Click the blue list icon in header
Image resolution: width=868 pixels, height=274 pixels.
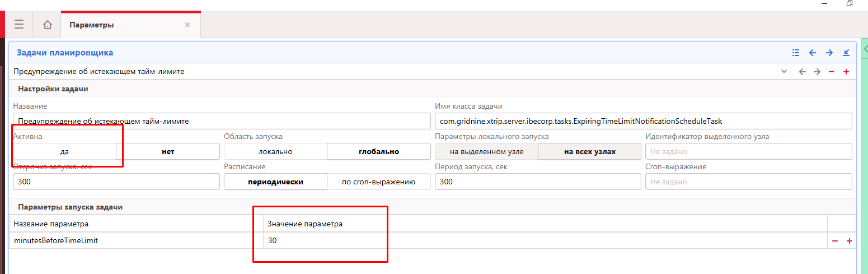796,53
